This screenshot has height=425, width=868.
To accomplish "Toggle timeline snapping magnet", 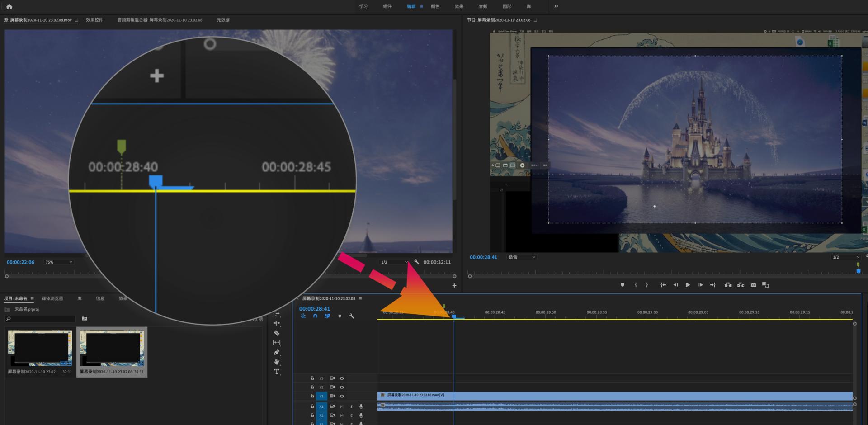I will point(315,316).
